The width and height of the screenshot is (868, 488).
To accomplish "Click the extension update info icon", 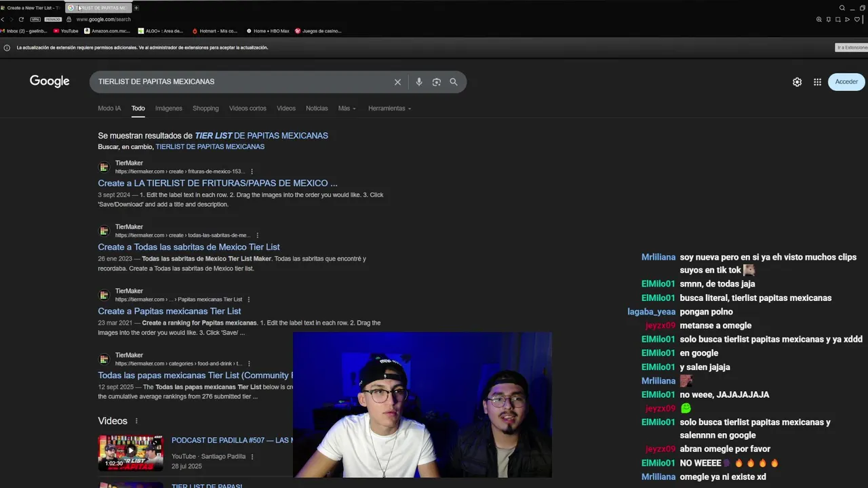I will (7, 48).
